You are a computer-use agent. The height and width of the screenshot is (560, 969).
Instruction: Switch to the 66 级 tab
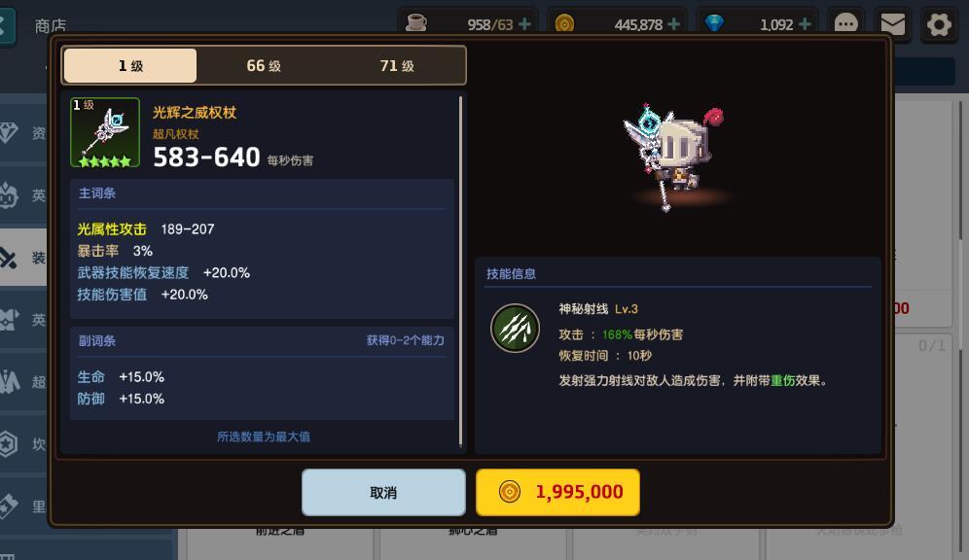coord(264,65)
